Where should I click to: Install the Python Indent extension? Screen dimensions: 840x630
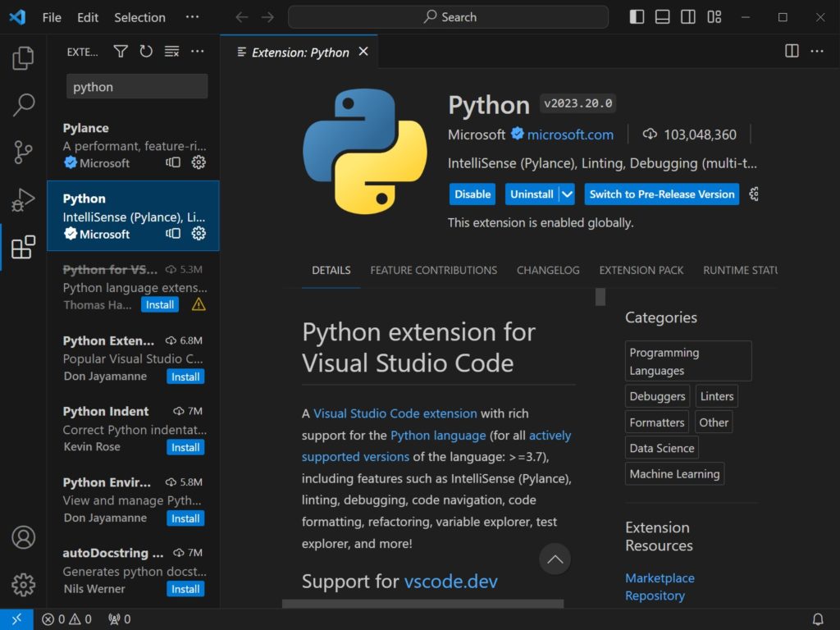pyautogui.click(x=185, y=447)
